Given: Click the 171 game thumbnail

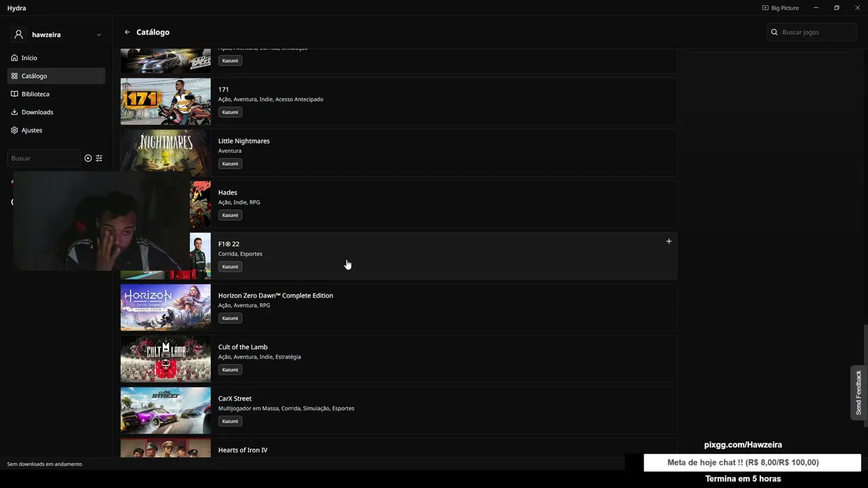Looking at the screenshot, I should tap(165, 102).
